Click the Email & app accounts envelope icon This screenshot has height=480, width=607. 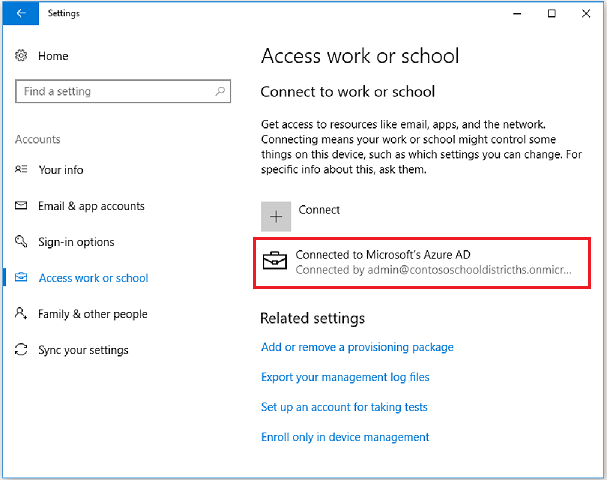tap(21, 206)
